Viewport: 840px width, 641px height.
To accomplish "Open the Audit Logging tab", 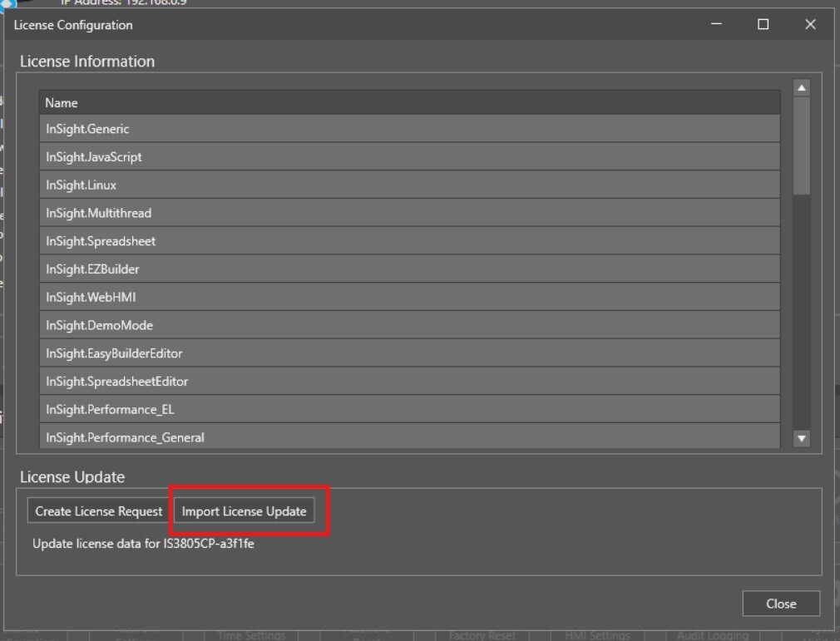I will [712, 634].
